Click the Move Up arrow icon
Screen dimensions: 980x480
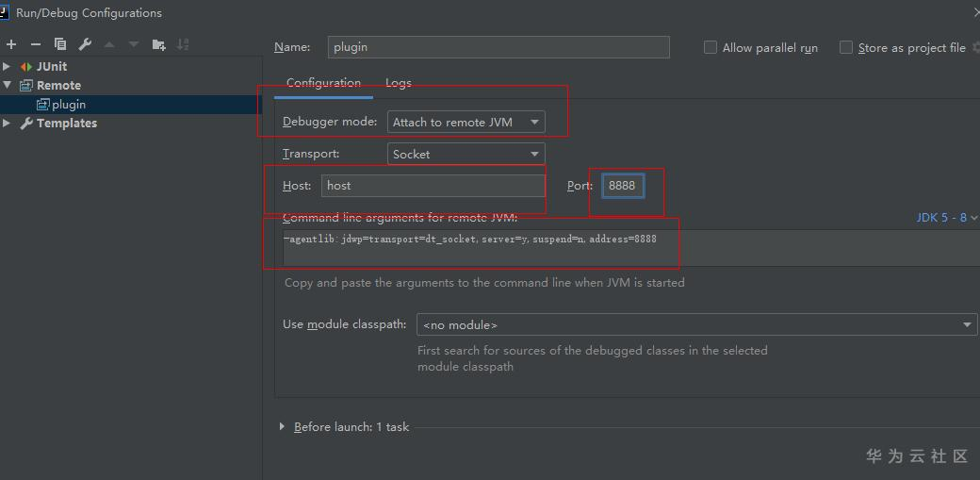coord(109,44)
